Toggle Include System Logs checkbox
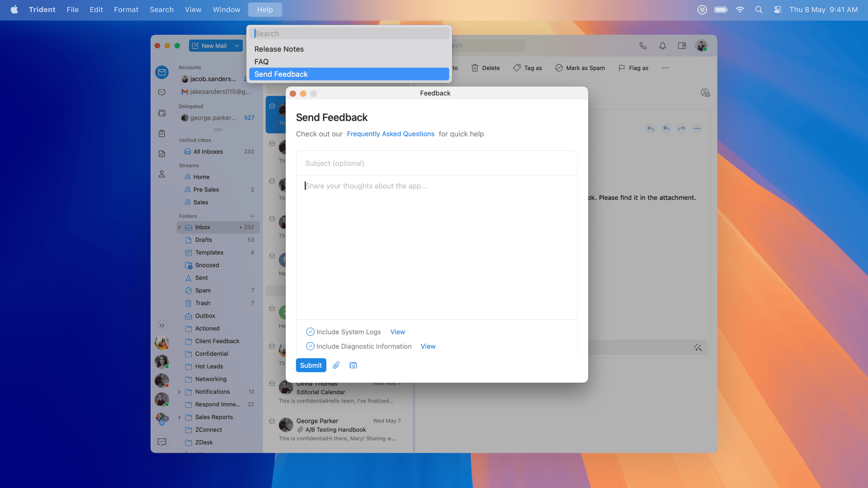The height and width of the screenshot is (488, 868). click(310, 332)
